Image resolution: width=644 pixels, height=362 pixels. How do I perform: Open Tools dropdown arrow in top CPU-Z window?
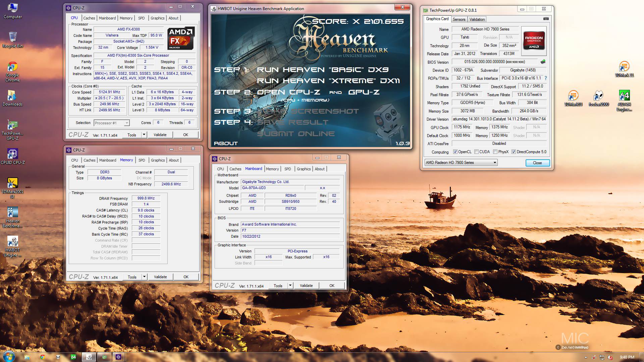[x=144, y=135]
